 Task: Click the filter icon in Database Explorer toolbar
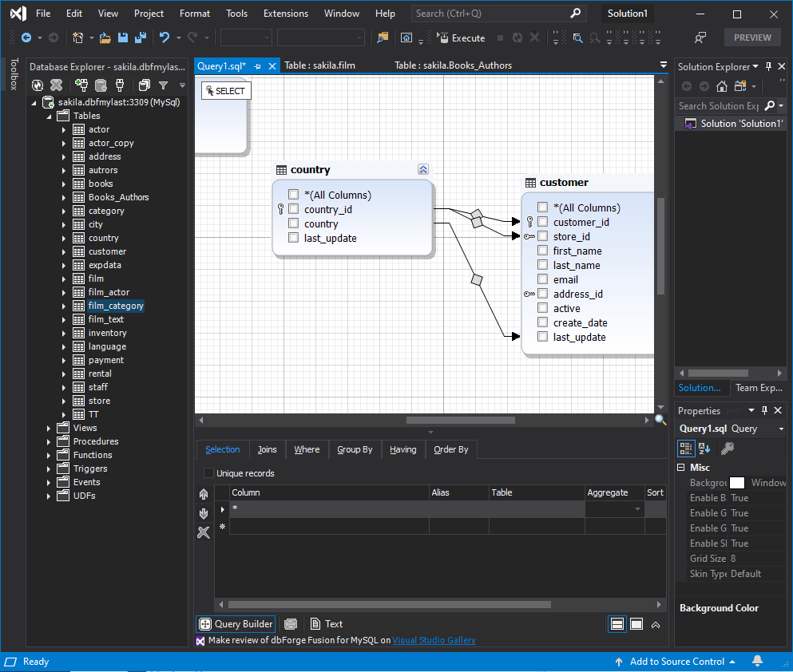point(163,85)
